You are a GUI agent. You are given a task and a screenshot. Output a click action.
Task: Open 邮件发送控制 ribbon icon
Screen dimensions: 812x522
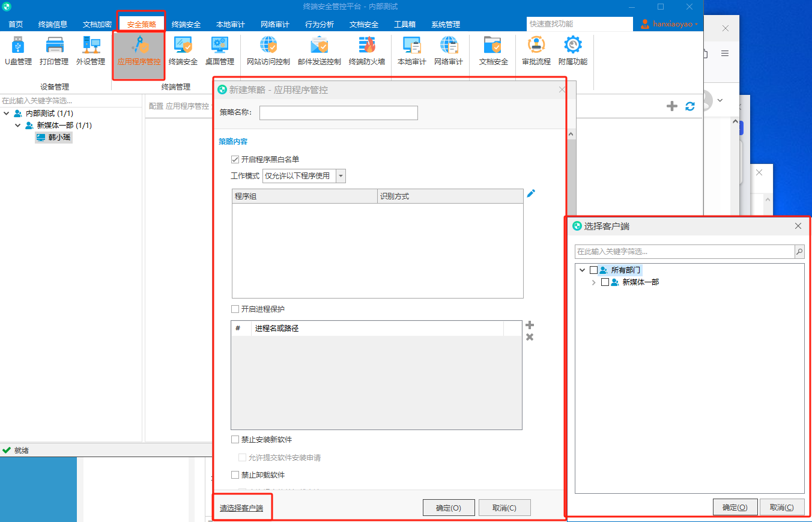[x=319, y=51]
